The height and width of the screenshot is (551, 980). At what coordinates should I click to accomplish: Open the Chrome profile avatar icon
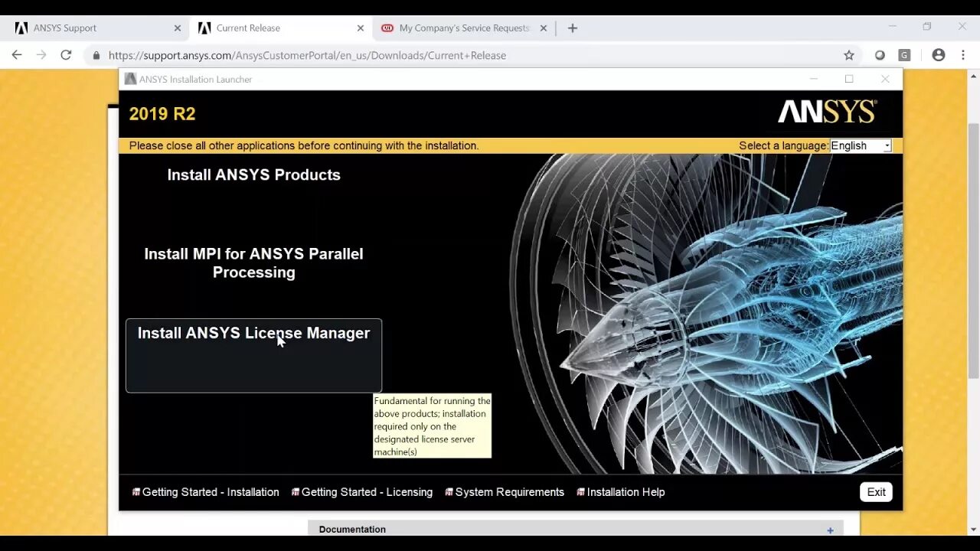pos(938,55)
